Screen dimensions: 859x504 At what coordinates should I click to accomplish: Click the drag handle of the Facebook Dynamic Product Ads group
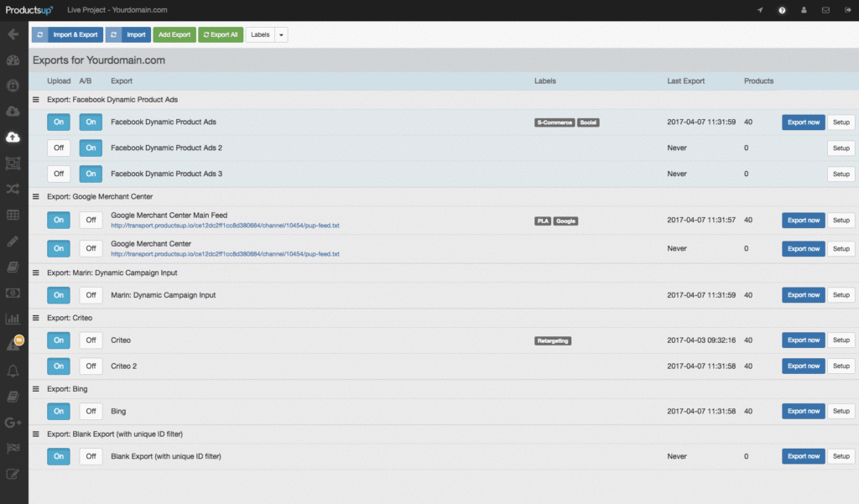pyautogui.click(x=35, y=100)
